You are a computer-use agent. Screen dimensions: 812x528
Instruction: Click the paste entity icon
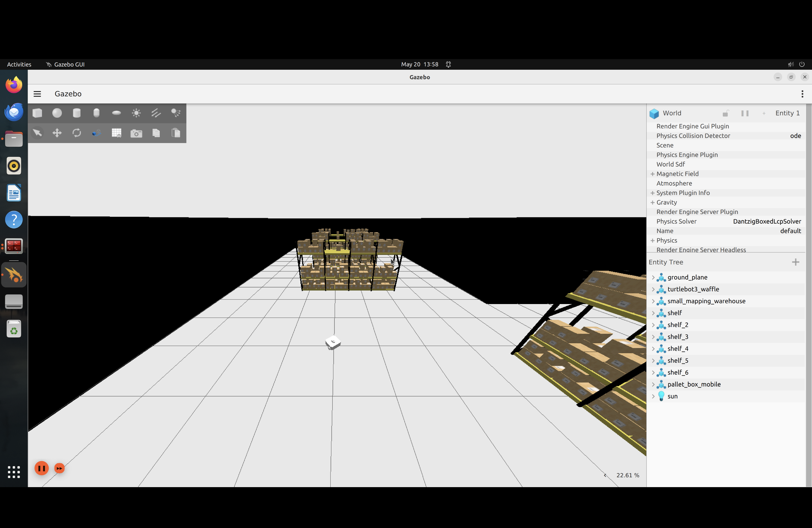176,133
